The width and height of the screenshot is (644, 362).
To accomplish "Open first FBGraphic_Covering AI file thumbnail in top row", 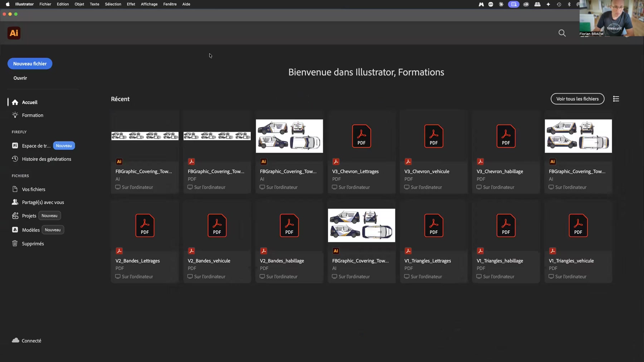I will click(145, 136).
